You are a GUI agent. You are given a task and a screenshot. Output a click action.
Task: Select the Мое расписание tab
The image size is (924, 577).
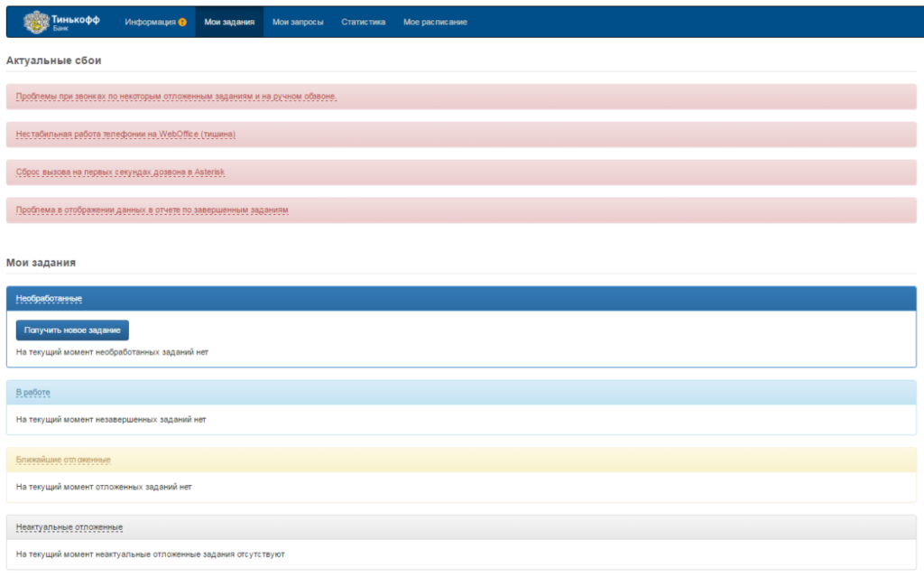click(x=435, y=22)
